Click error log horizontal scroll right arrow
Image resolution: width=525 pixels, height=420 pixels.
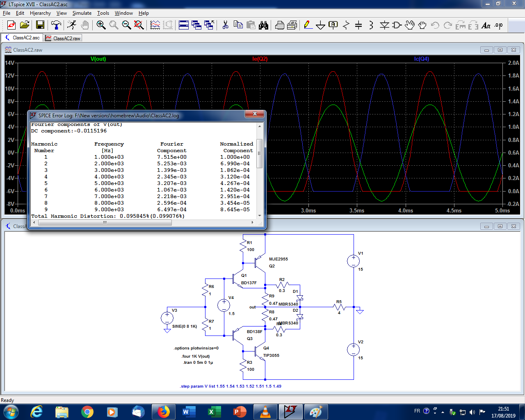click(x=252, y=222)
